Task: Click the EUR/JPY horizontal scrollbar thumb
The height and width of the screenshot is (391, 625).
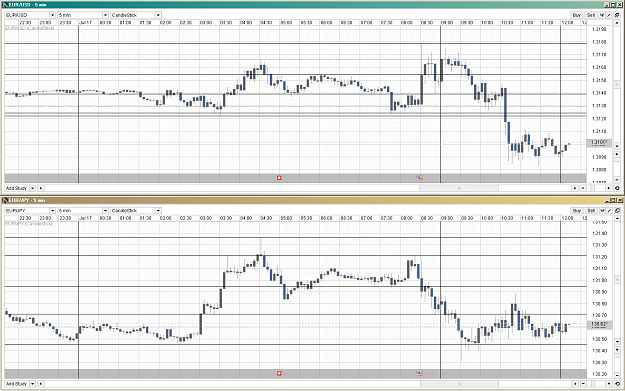Action: pos(459,383)
